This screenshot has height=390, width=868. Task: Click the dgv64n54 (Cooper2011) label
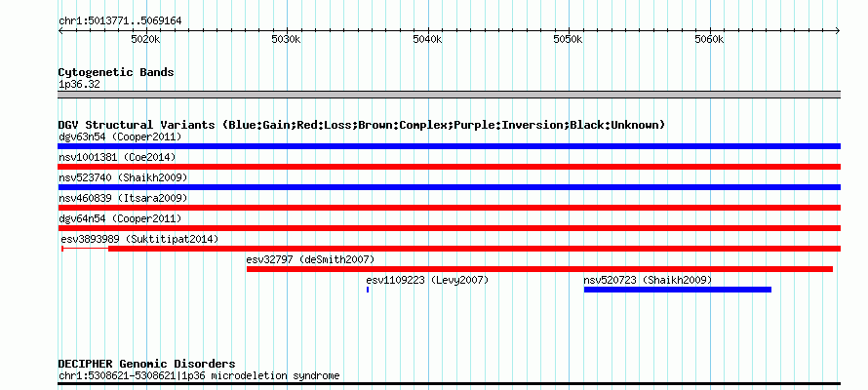pos(120,218)
